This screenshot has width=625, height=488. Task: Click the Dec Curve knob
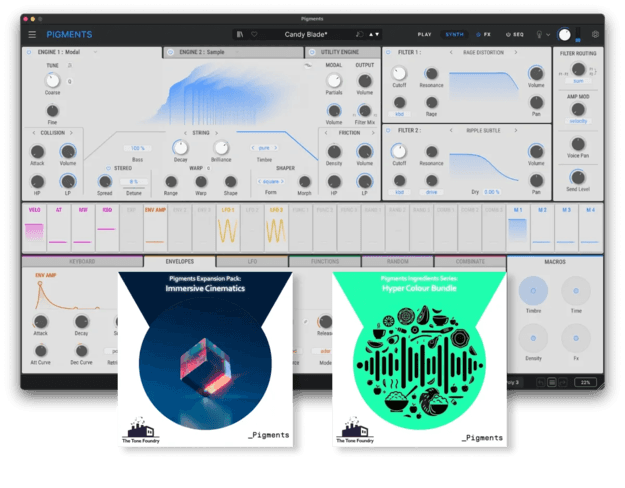coord(81,351)
